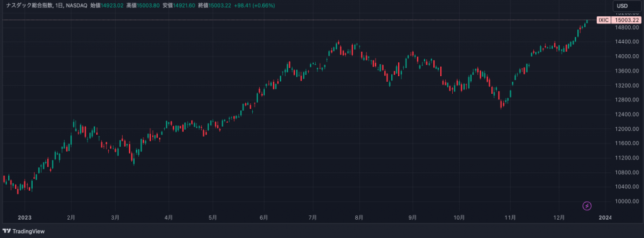644x238 pixels.
Task: Click the 3月 label on time axis
Action: coord(116,217)
